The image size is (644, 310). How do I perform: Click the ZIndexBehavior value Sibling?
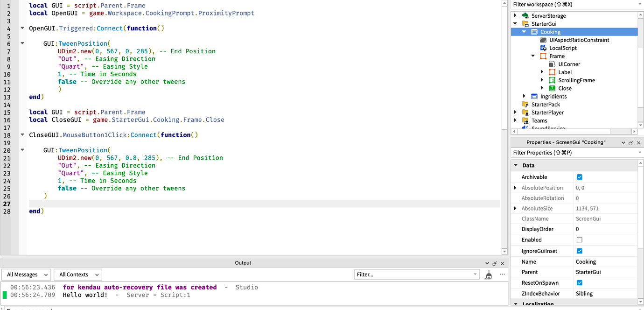(x=605, y=294)
